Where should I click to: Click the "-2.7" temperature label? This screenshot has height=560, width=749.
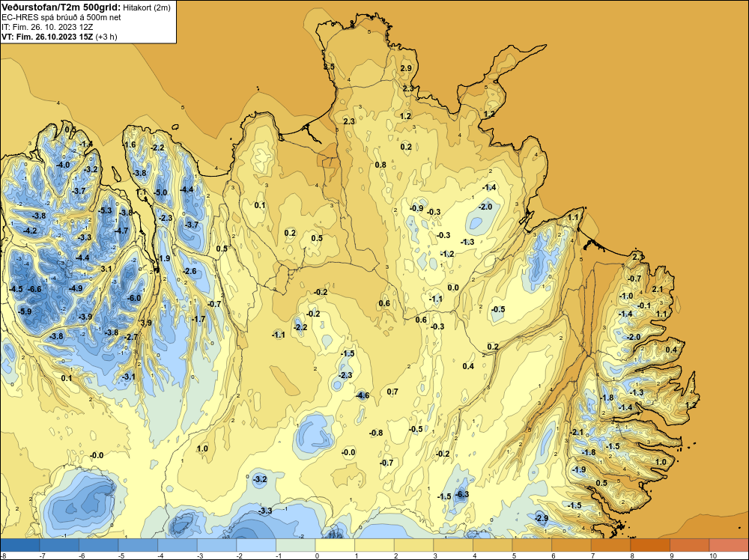pos(131,337)
